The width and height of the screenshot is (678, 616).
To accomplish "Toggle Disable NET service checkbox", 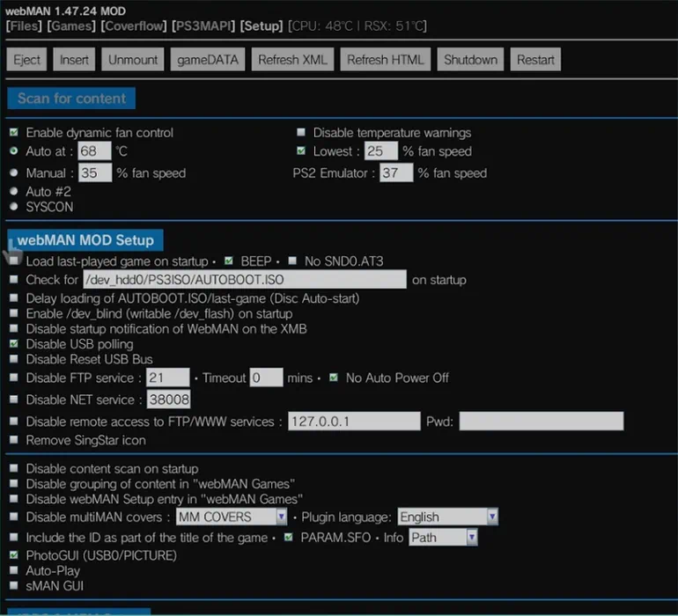I will click(14, 400).
